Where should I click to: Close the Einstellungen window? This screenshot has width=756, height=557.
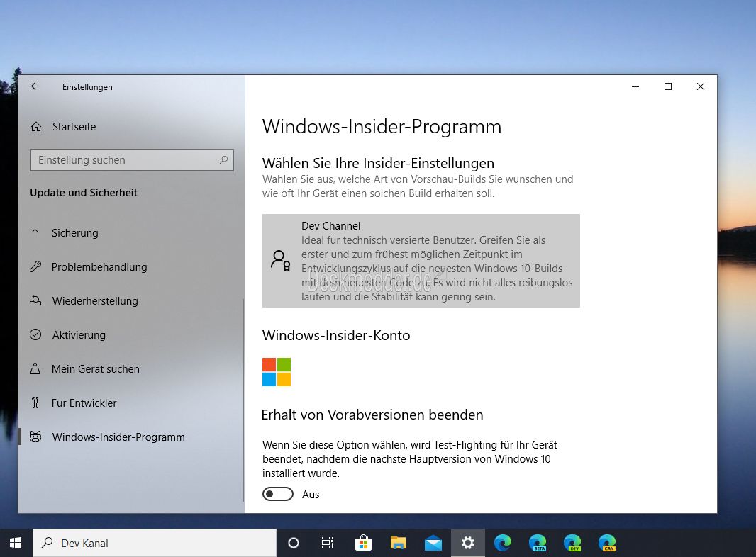point(701,86)
